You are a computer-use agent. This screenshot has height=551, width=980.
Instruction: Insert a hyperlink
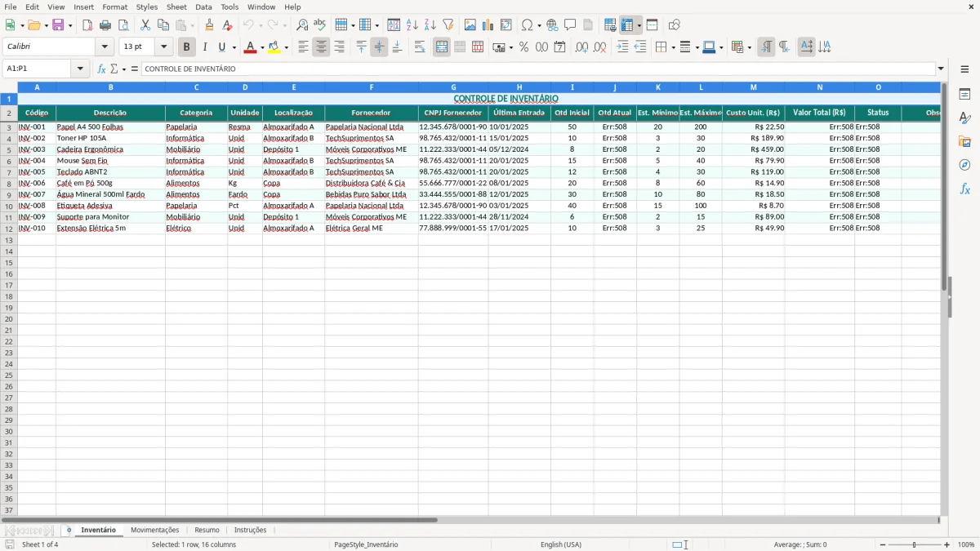552,25
